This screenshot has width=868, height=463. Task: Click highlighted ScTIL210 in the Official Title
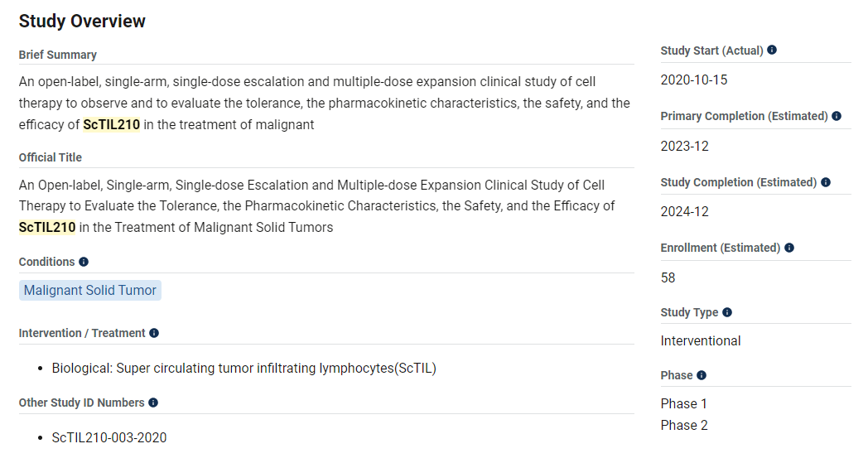coord(47,227)
